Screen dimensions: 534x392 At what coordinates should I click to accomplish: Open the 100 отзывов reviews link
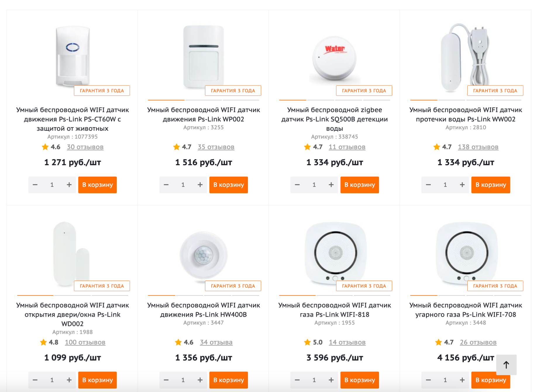click(x=85, y=342)
